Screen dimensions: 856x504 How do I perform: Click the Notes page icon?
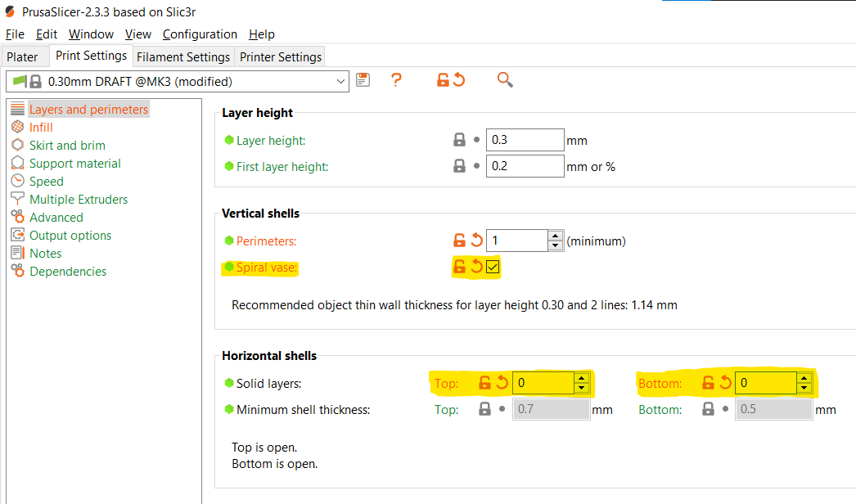[x=17, y=253]
